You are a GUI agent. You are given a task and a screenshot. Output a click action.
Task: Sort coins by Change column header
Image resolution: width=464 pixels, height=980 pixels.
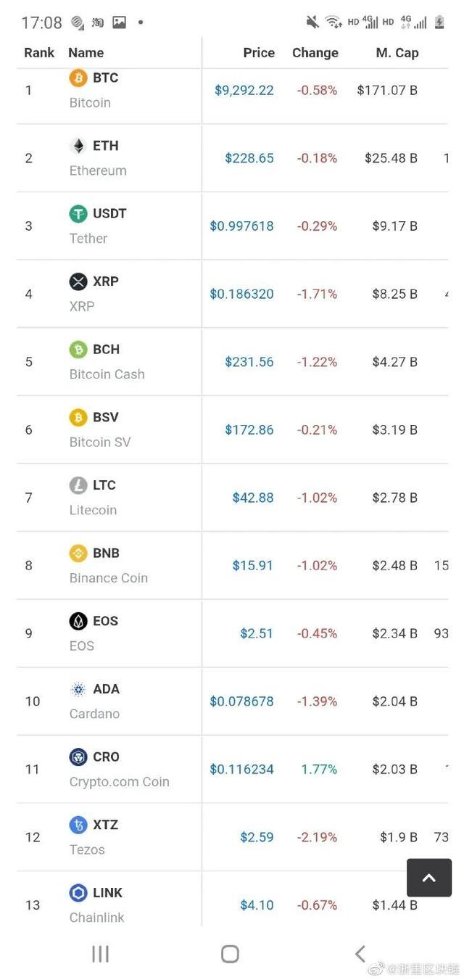pos(315,53)
